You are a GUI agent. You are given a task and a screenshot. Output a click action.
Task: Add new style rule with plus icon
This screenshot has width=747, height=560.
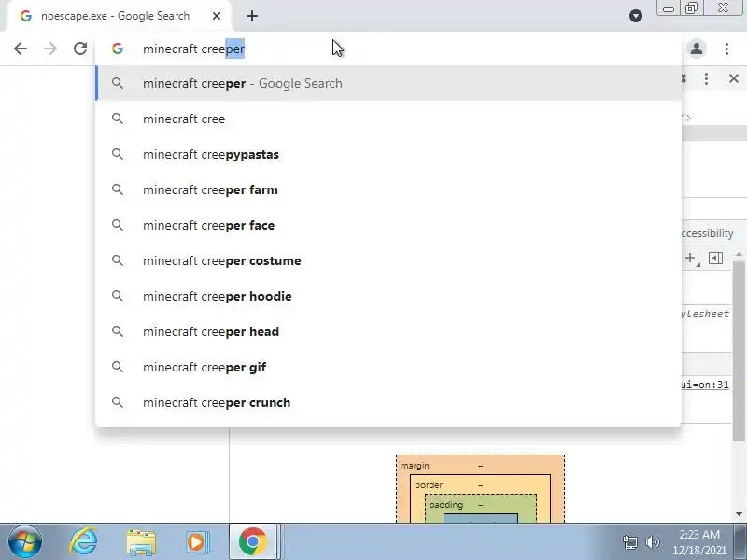[690, 259]
